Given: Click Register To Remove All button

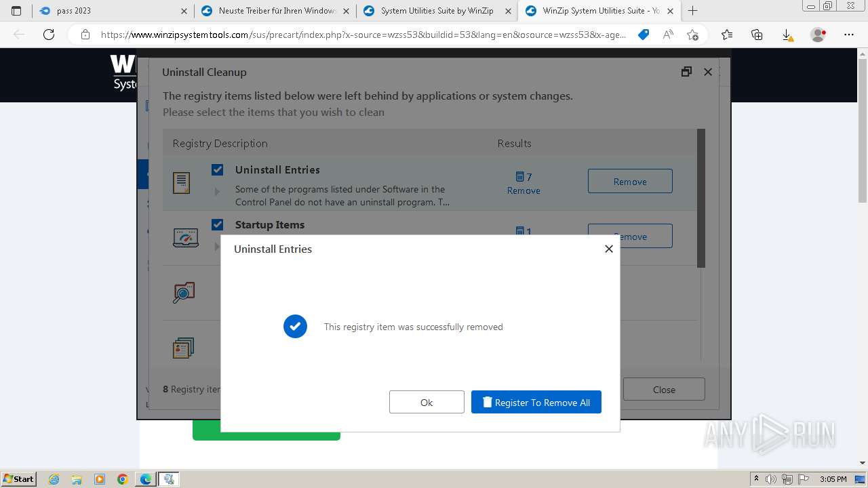Looking at the screenshot, I should click(x=536, y=402).
